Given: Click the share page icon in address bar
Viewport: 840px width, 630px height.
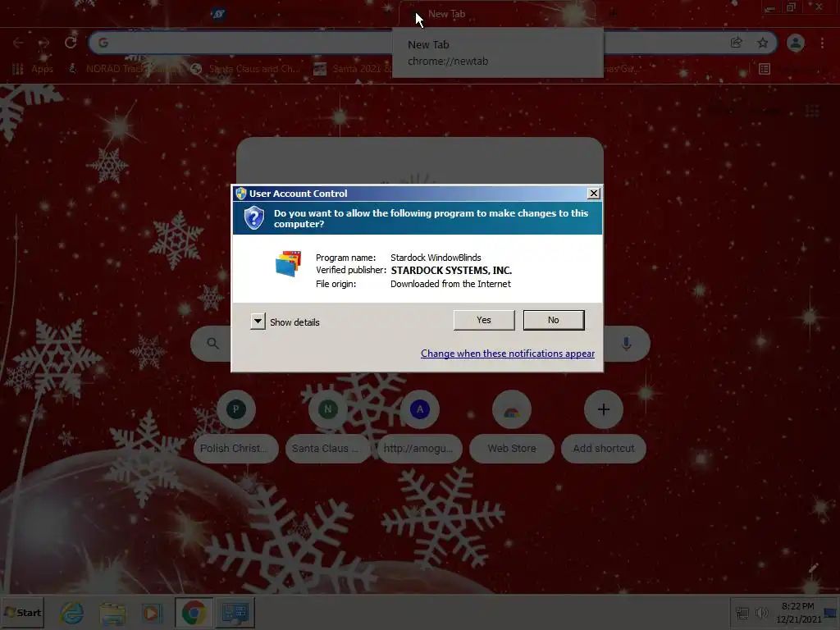Looking at the screenshot, I should [737, 43].
